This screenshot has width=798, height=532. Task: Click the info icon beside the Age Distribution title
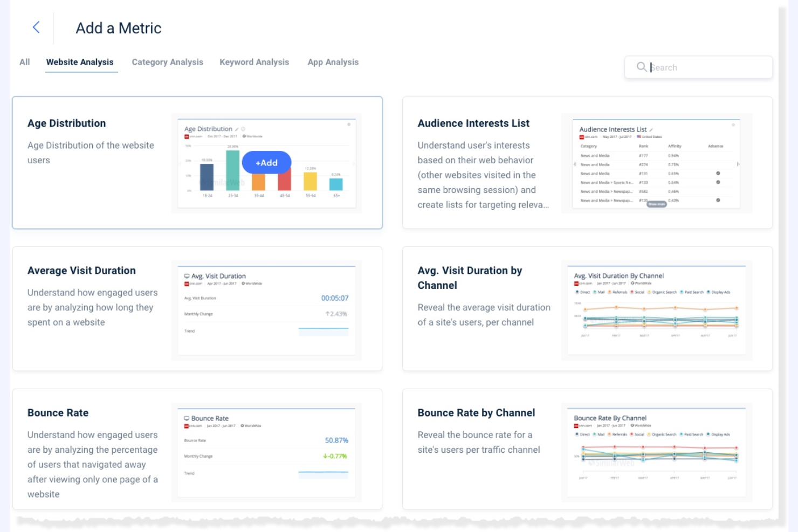coord(244,129)
